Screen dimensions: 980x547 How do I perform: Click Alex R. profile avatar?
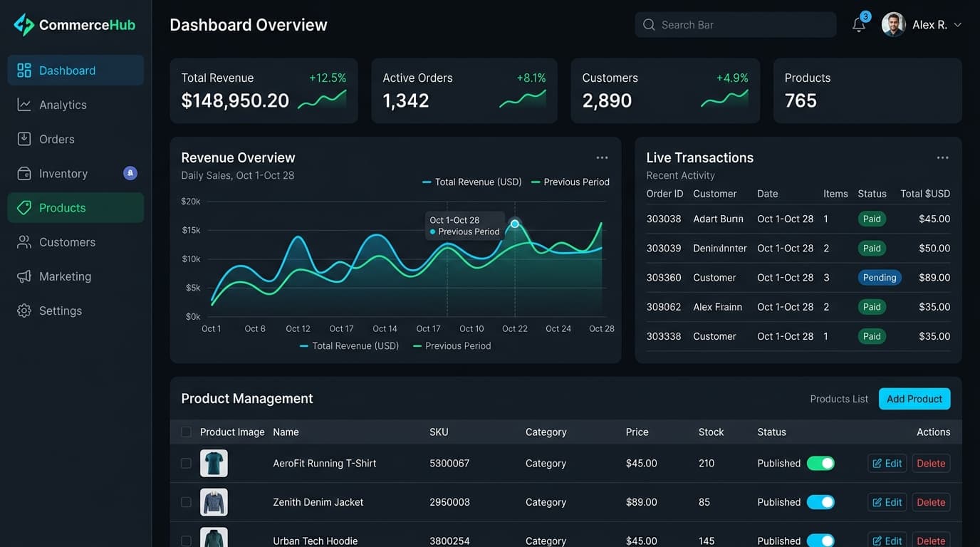tap(893, 24)
